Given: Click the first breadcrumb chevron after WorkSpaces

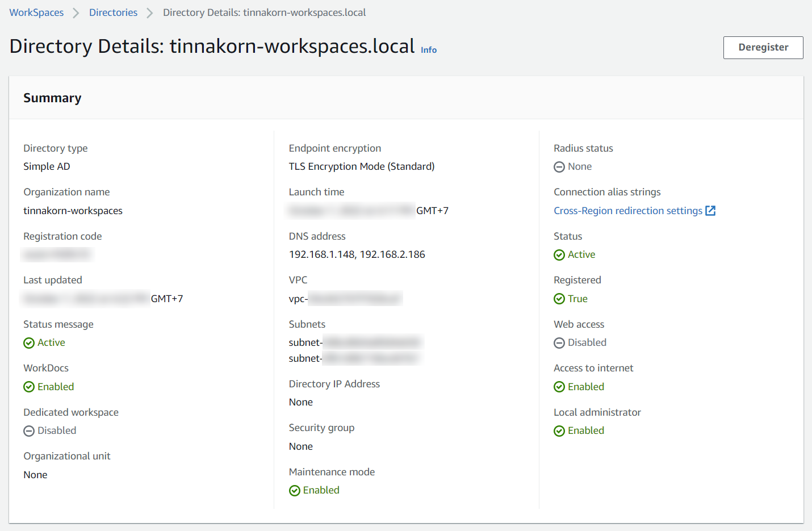Looking at the screenshot, I should [76, 13].
